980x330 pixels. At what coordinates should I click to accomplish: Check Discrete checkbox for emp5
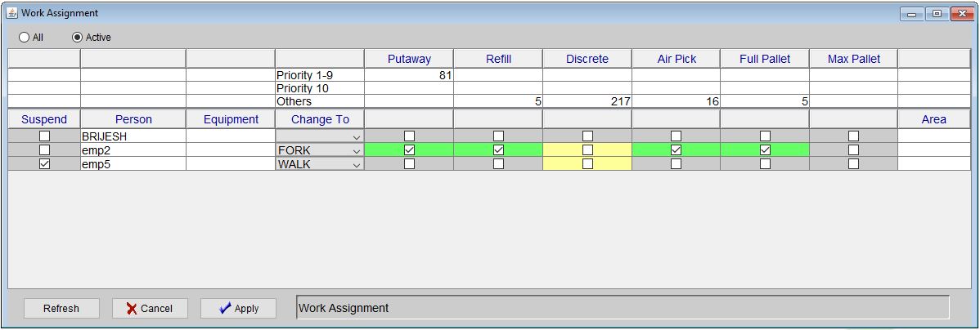587,163
